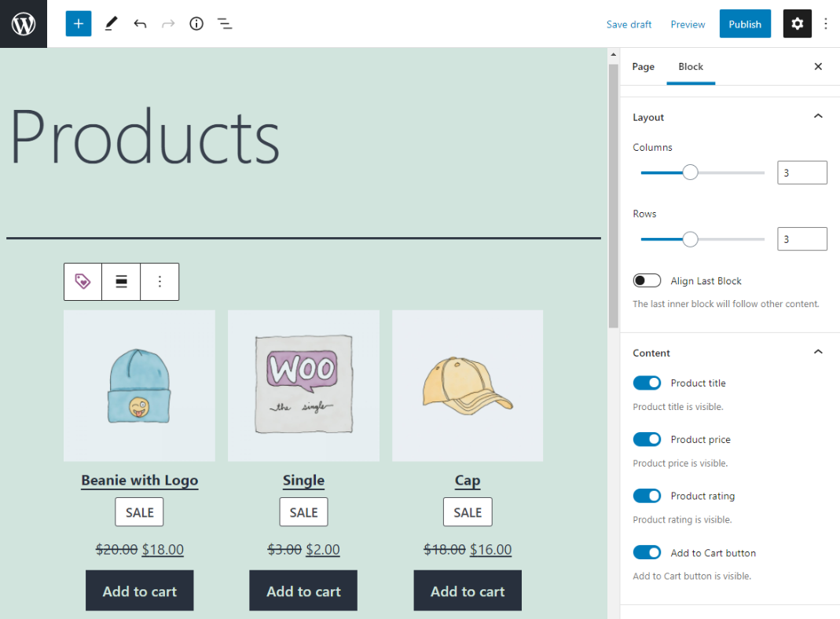Select the product block tag icon

83,281
